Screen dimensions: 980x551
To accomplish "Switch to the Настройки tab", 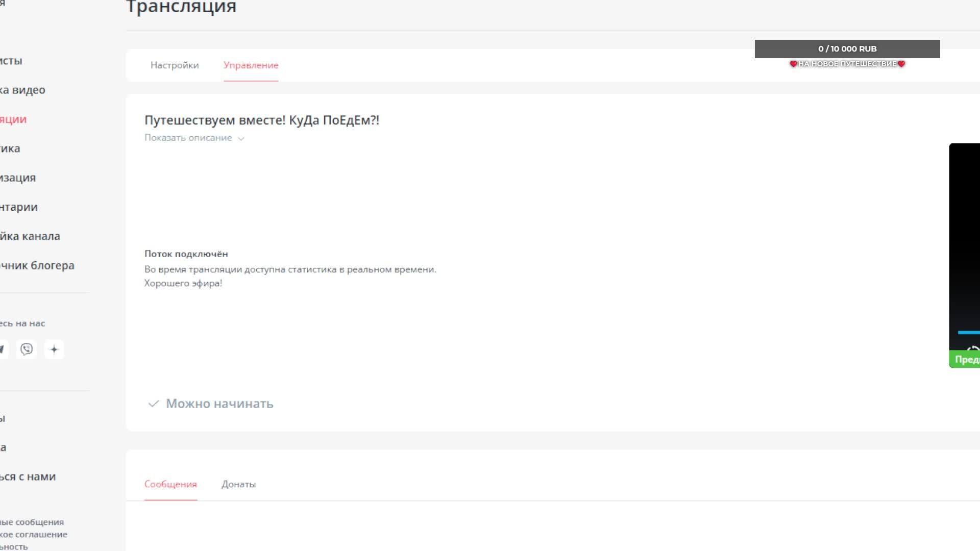I will click(x=175, y=65).
